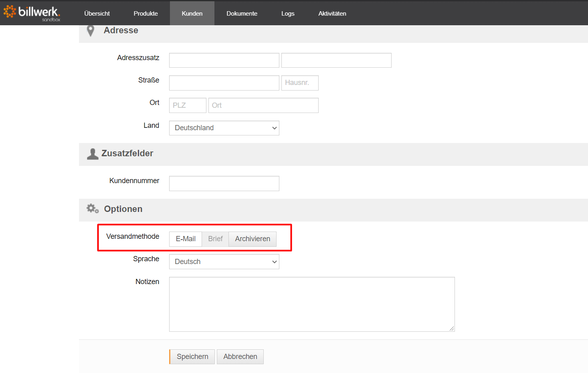588x373 pixels.
Task: Select Archivieren as Versandmethode
Action: coord(253,239)
